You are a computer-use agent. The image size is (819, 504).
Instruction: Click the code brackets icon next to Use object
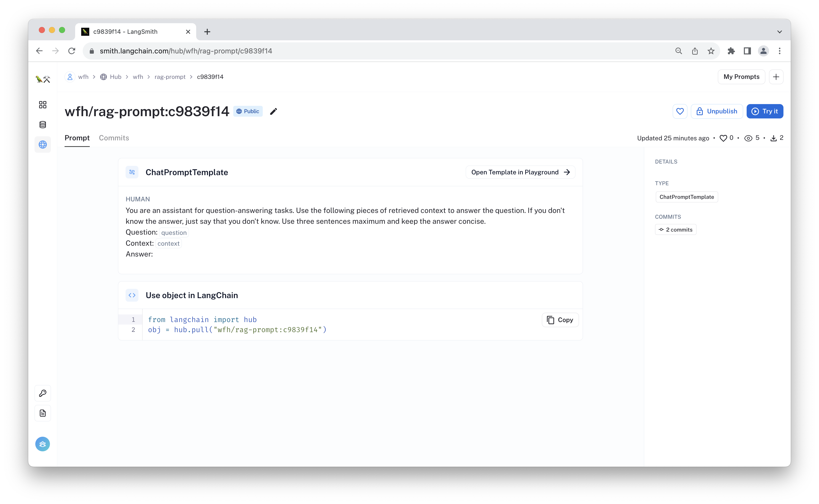(132, 295)
